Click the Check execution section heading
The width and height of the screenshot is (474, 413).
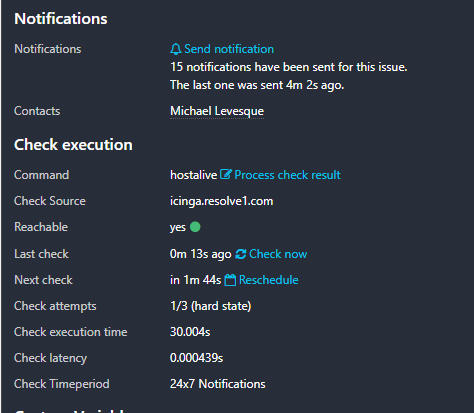point(73,145)
